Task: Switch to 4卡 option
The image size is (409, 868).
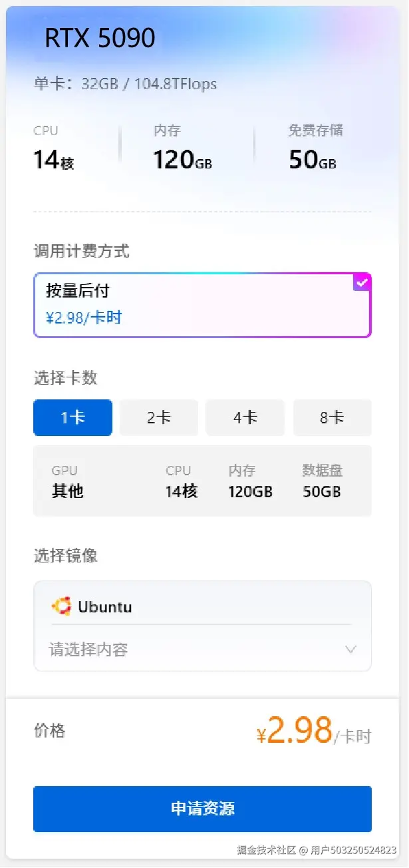Action: [245, 417]
